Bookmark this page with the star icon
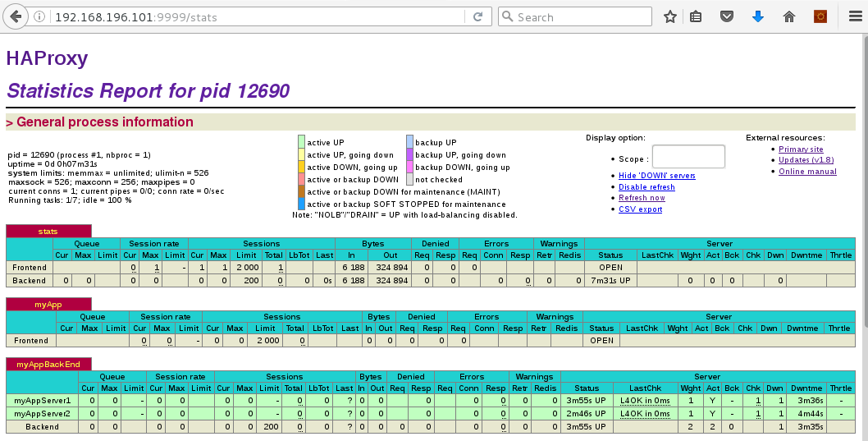This screenshot has height=441, width=868. pyautogui.click(x=670, y=17)
